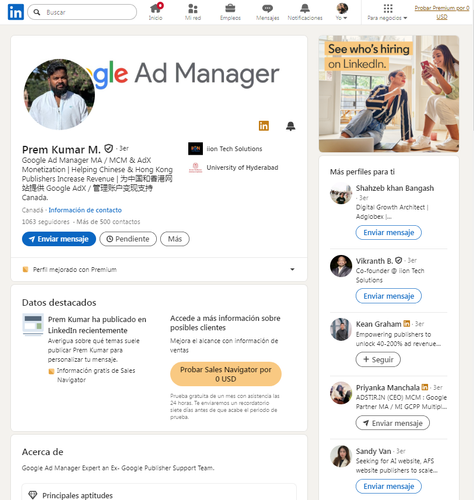Viewport: 474px width, 500px height.
Task: Open Inicio home icon
Action: click(155, 12)
